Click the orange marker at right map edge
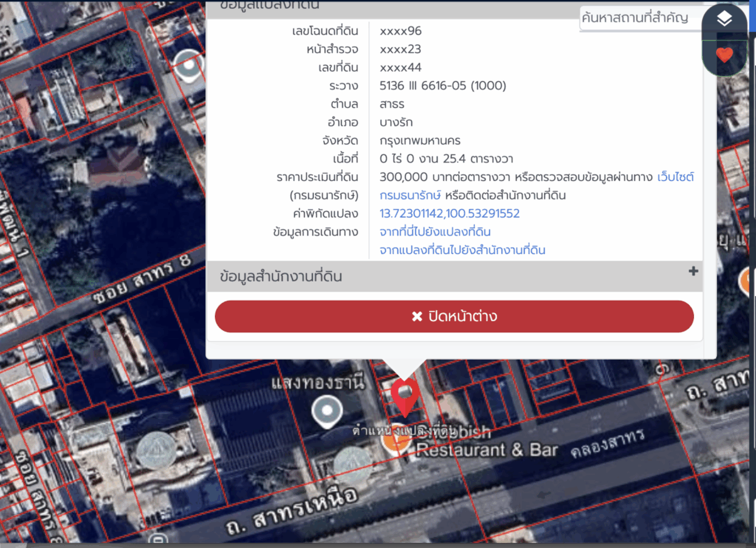The height and width of the screenshot is (548, 756). coord(746,280)
